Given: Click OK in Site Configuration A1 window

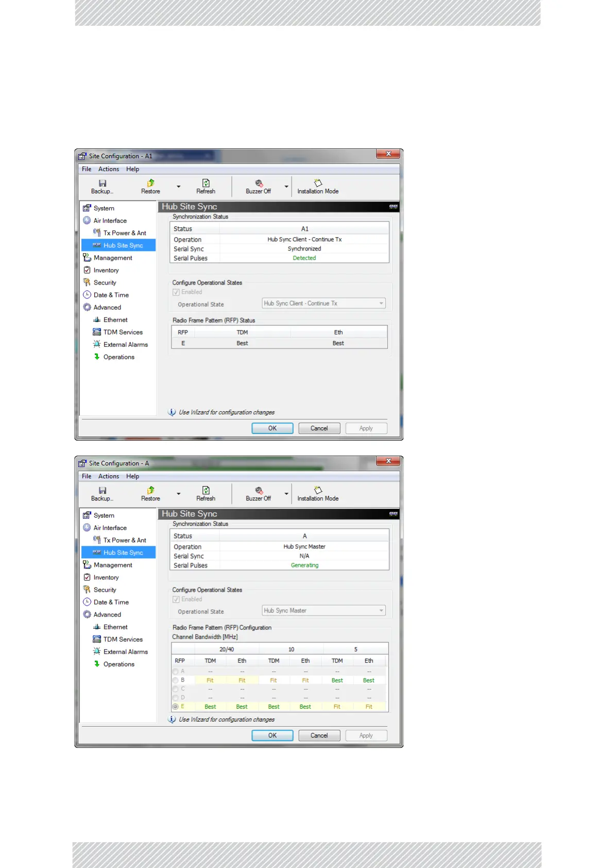Looking at the screenshot, I should point(273,428).
